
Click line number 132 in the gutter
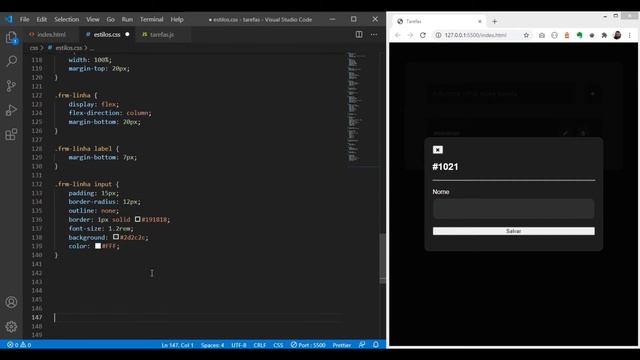(37, 184)
